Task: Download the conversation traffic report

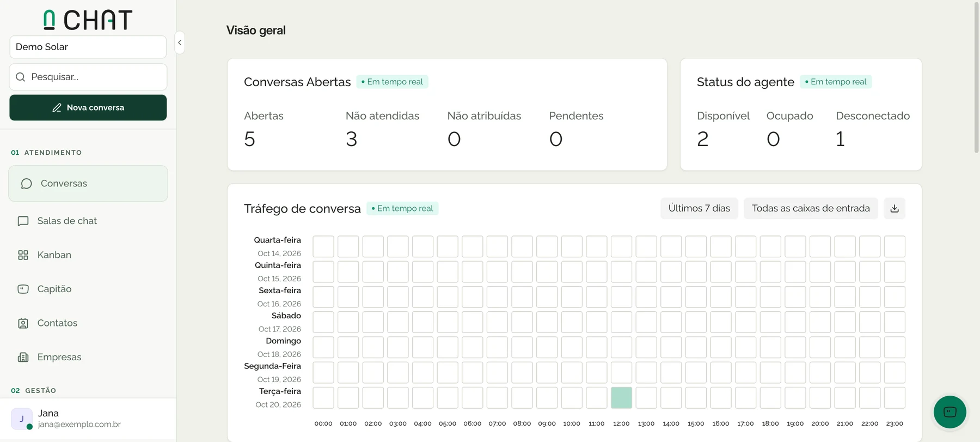Action: [x=895, y=208]
